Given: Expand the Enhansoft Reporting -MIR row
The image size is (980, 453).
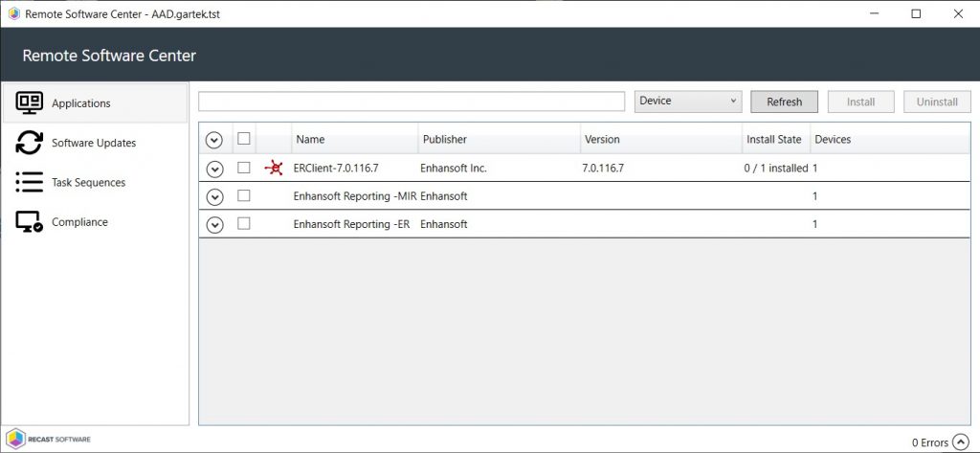Looking at the screenshot, I should coord(214,197).
